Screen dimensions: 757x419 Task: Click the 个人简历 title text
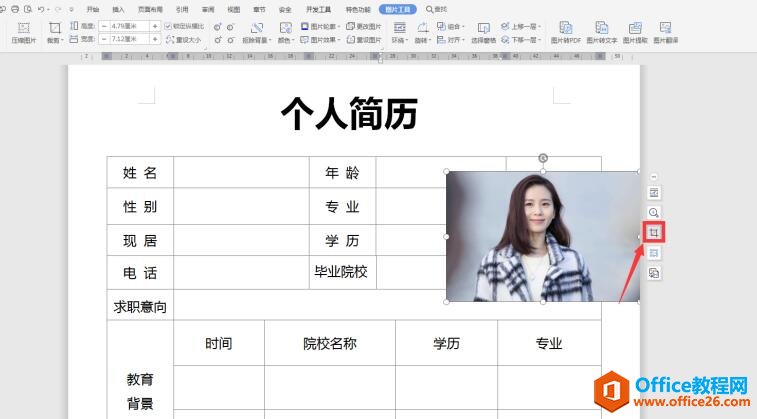(349, 113)
